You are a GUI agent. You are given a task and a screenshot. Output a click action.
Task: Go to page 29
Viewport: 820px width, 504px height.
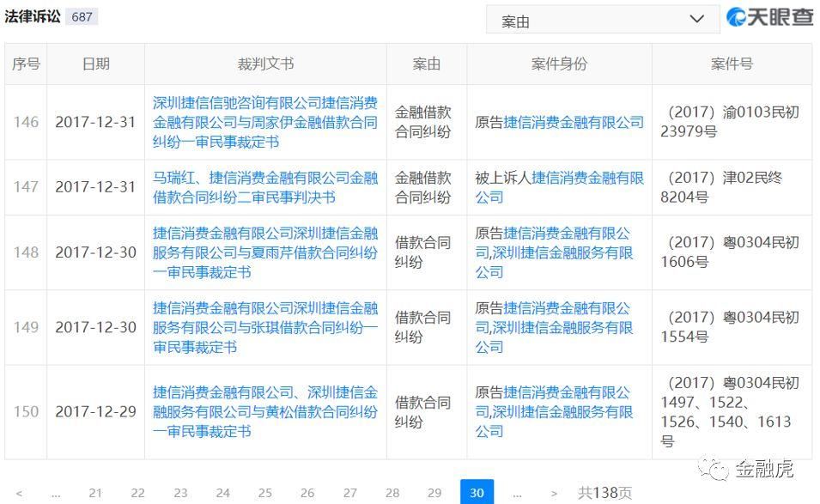tap(434, 493)
